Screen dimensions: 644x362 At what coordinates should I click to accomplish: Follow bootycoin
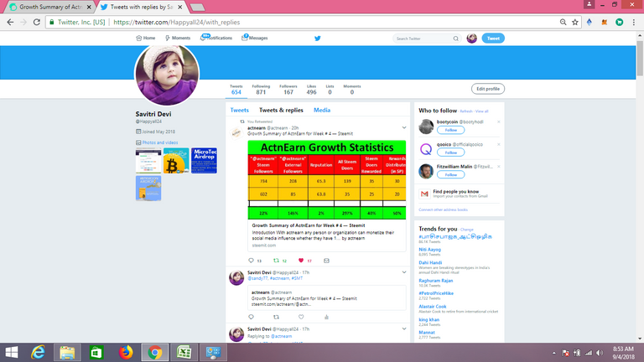coord(450,130)
